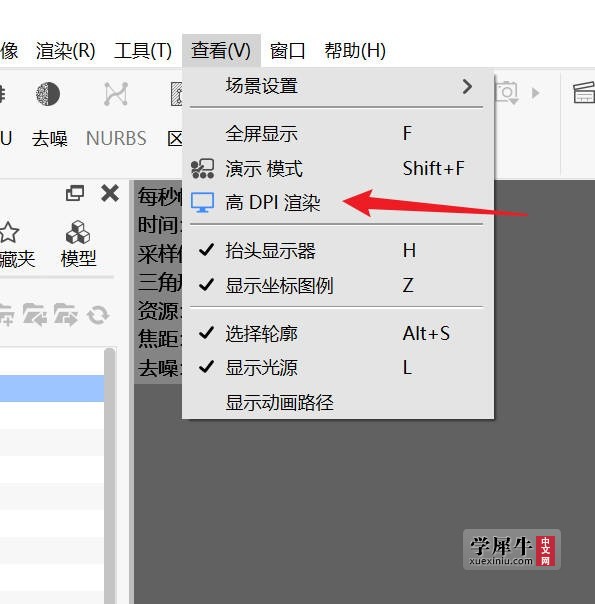595x604 pixels.
Task: Enable 高 DPI 渲染 option
Action: click(x=338, y=203)
